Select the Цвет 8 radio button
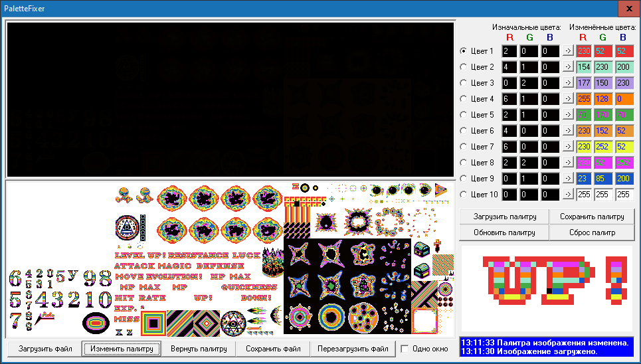This screenshot has height=364, width=641. pos(463,163)
